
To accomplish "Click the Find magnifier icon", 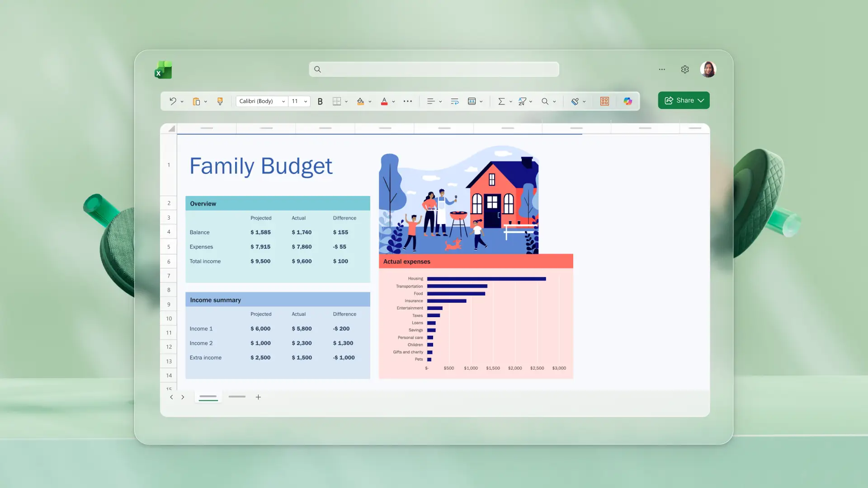I will [x=546, y=101].
